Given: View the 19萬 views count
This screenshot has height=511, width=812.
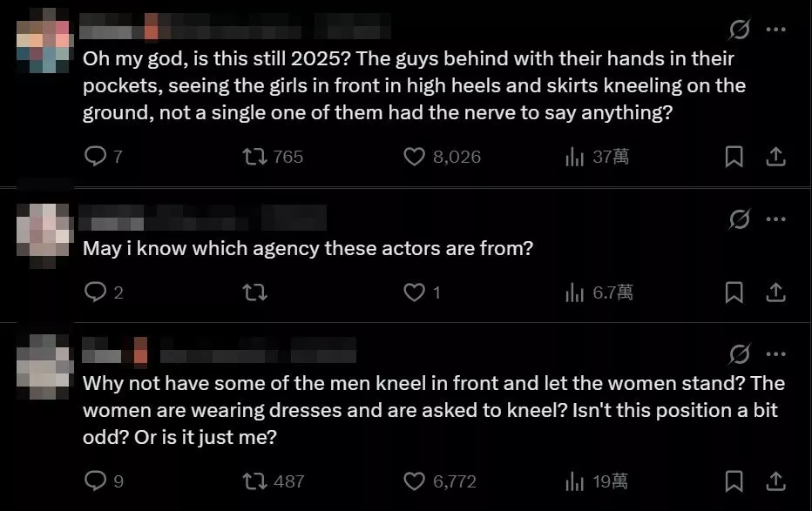Looking at the screenshot, I should (597, 481).
